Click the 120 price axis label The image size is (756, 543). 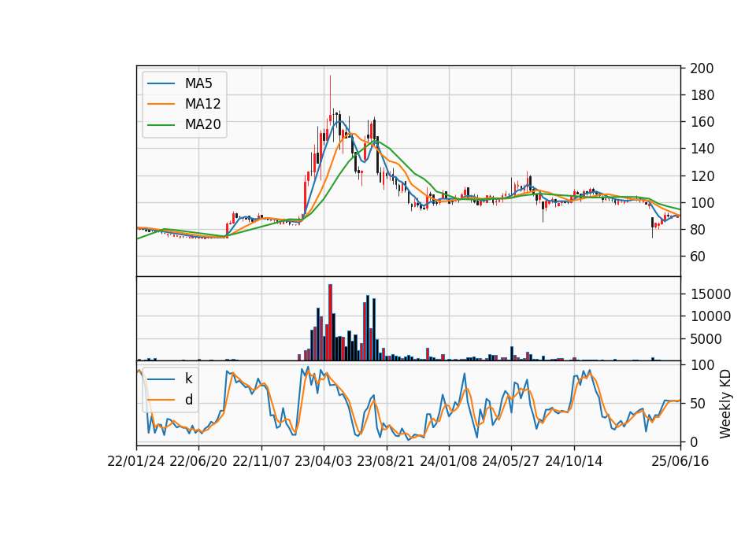coord(702,175)
